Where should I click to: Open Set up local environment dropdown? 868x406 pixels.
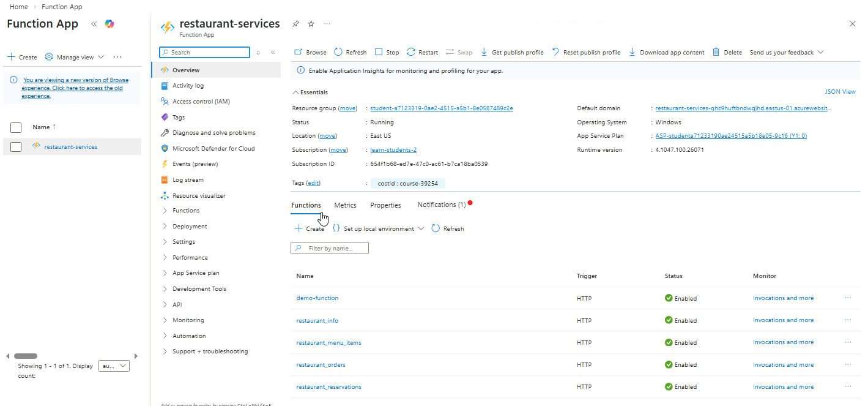[378, 229]
